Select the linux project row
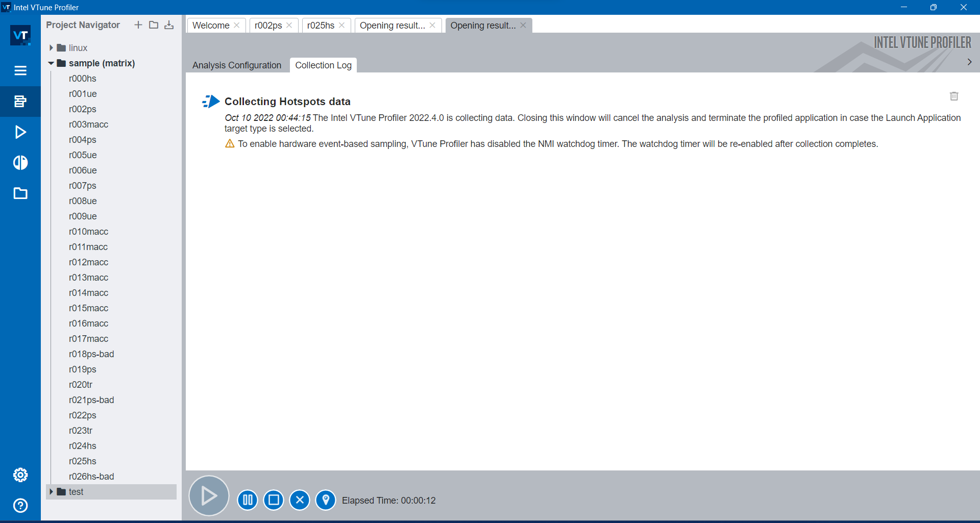This screenshot has width=980, height=523. click(x=111, y=48)
